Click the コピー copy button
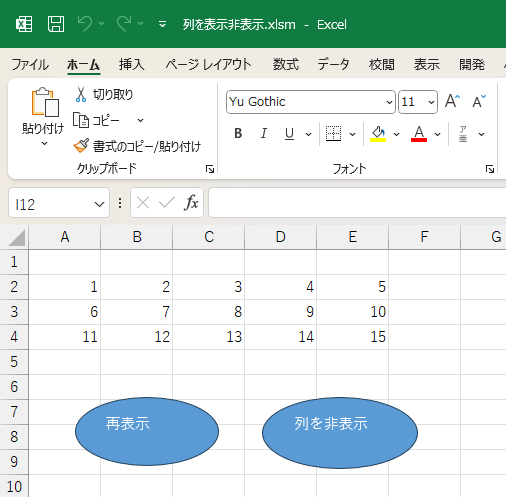 pyautogui.click(x=96, y=120)
